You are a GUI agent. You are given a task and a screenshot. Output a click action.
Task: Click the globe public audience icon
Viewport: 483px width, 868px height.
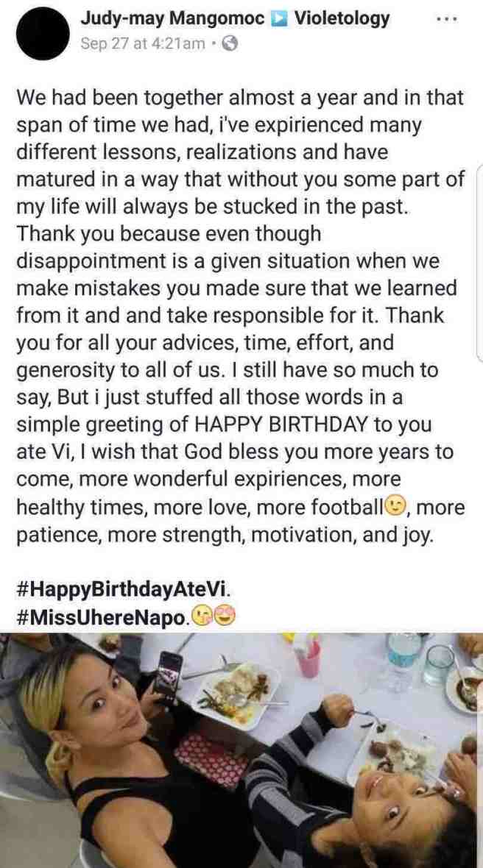229,43
